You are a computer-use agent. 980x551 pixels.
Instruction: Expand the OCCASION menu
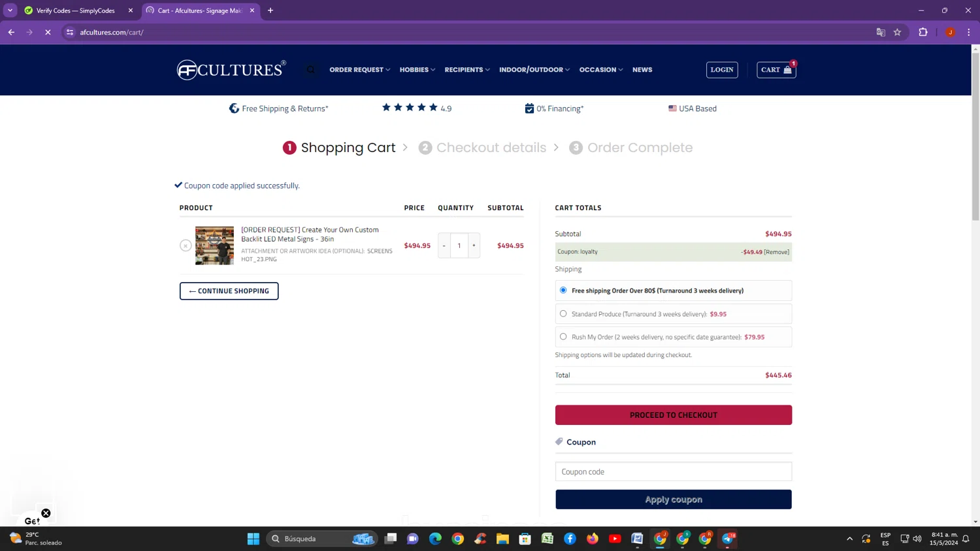[x=601, y=70]
